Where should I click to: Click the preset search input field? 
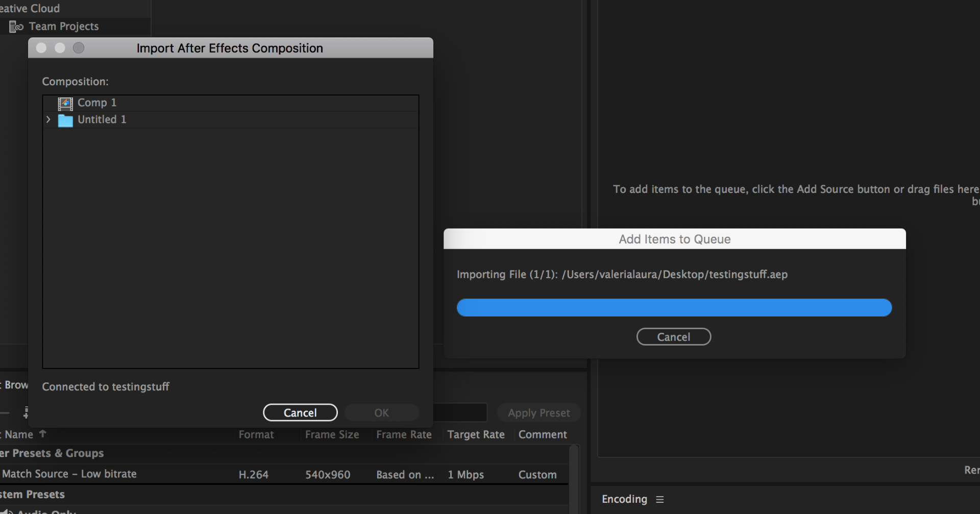pyautogui.click(x=460, y=412)
